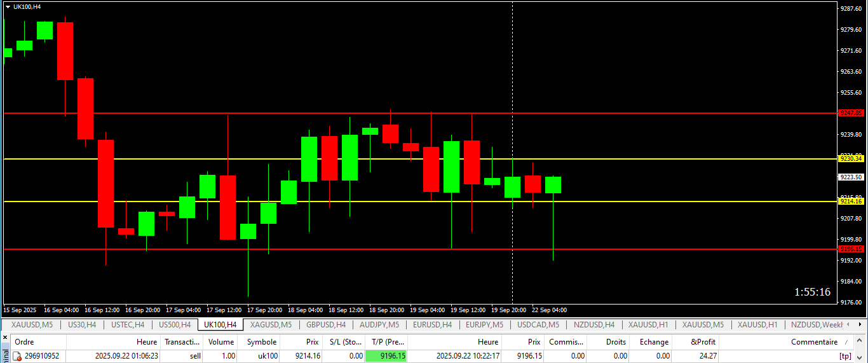
Task: Sort by the Commission column header
Action: [x=566, y=342]
